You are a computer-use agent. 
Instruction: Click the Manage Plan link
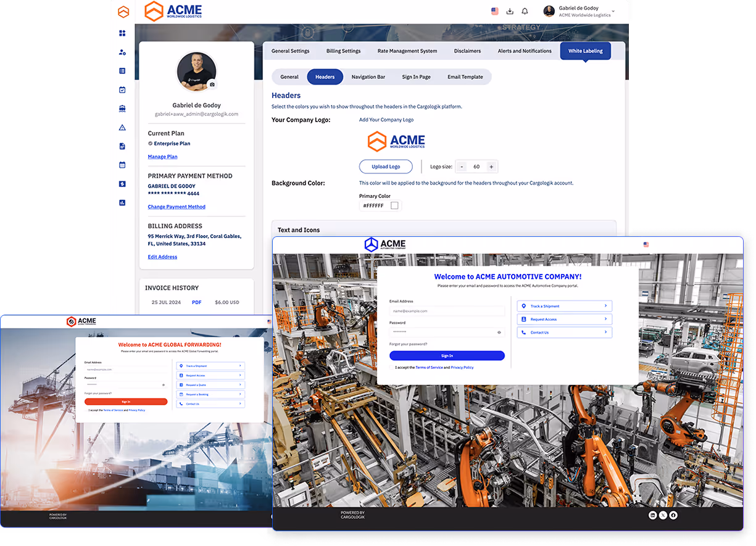162,157
